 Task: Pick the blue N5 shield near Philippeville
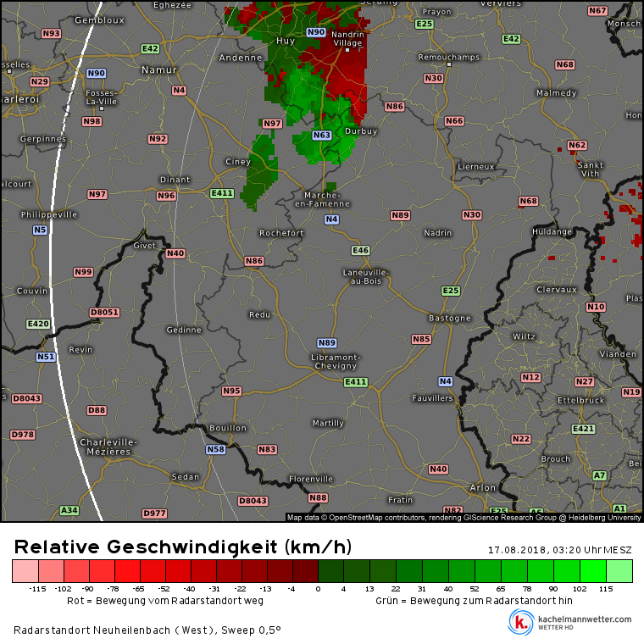[x=40, y=230]
